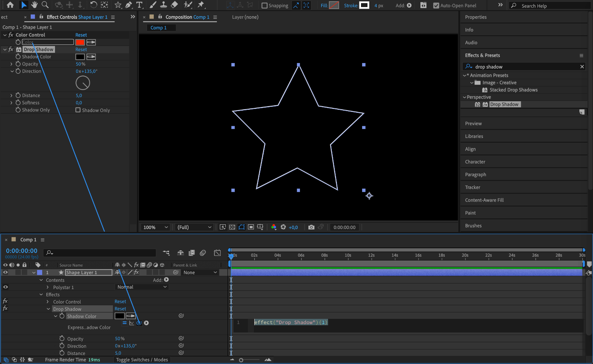Check the Shadow Only checkbox
The width and height of the screenshot is (593, 364).
(x=78, y=110)
